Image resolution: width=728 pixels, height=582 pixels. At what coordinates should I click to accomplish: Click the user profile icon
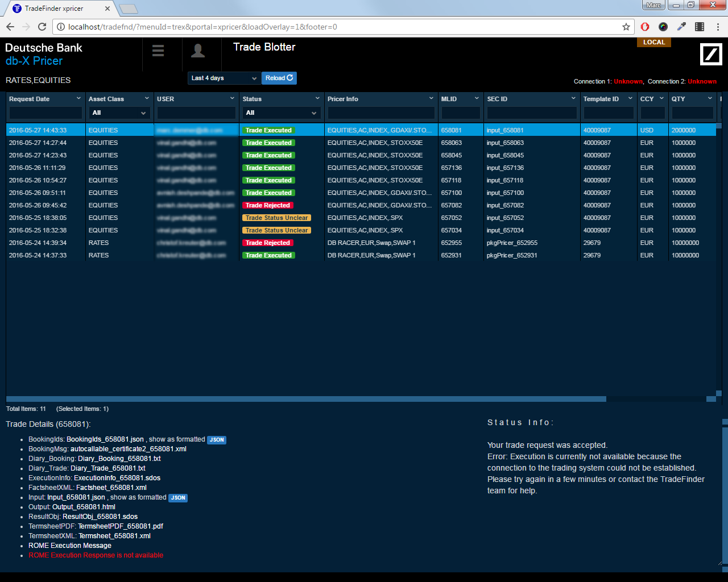[198, 51]
